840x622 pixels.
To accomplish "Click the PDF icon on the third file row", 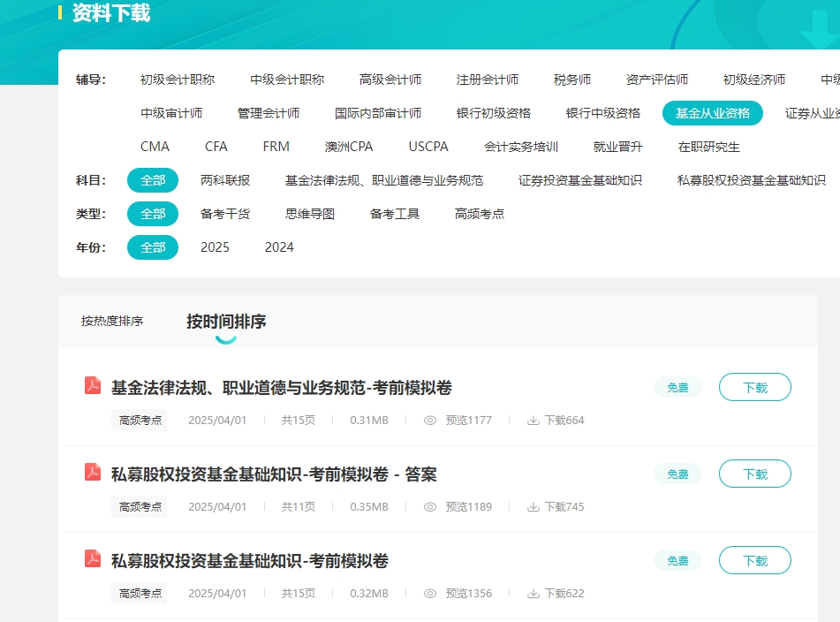I will click(93, 560).
